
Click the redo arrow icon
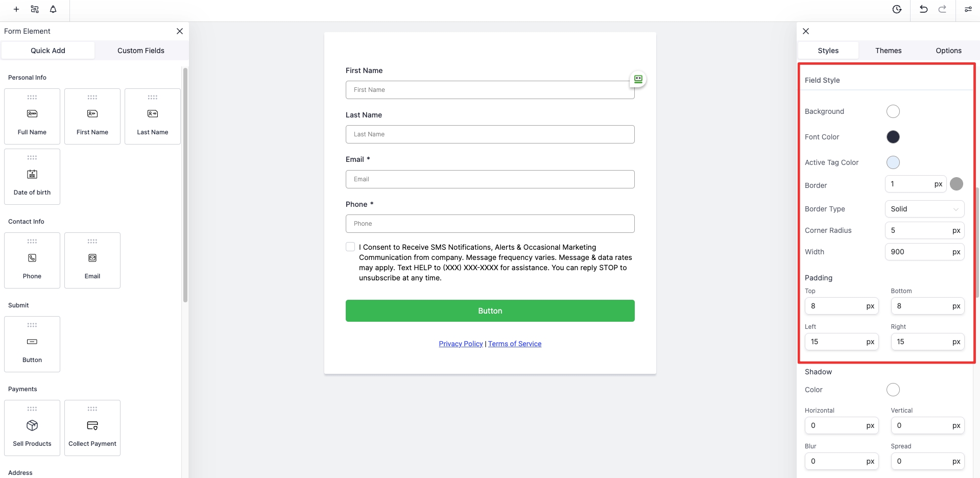[942, 9]
